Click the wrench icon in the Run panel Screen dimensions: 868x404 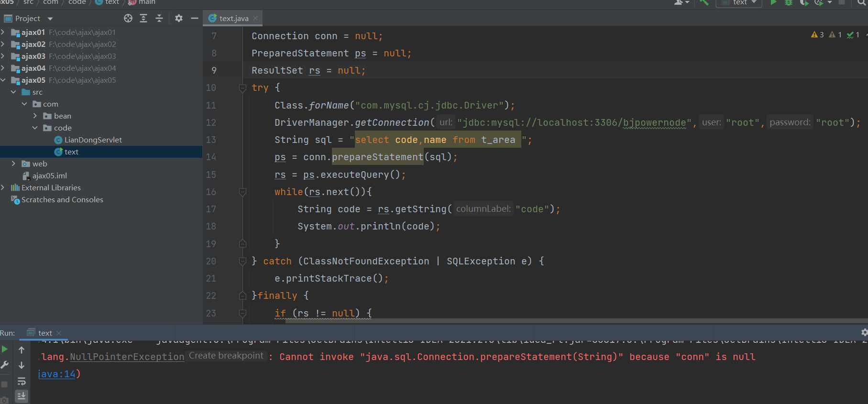pyautogui.click(x=5, y=365)
